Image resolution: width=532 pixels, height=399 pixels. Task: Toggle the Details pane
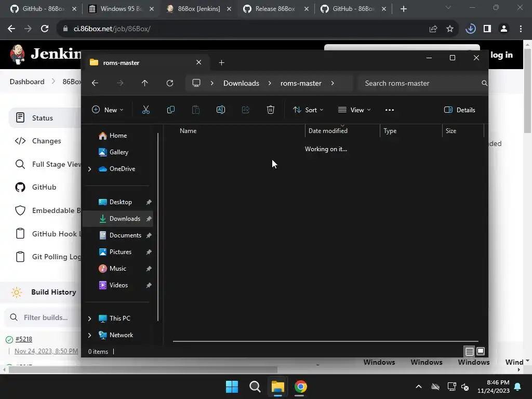[460, 110]
